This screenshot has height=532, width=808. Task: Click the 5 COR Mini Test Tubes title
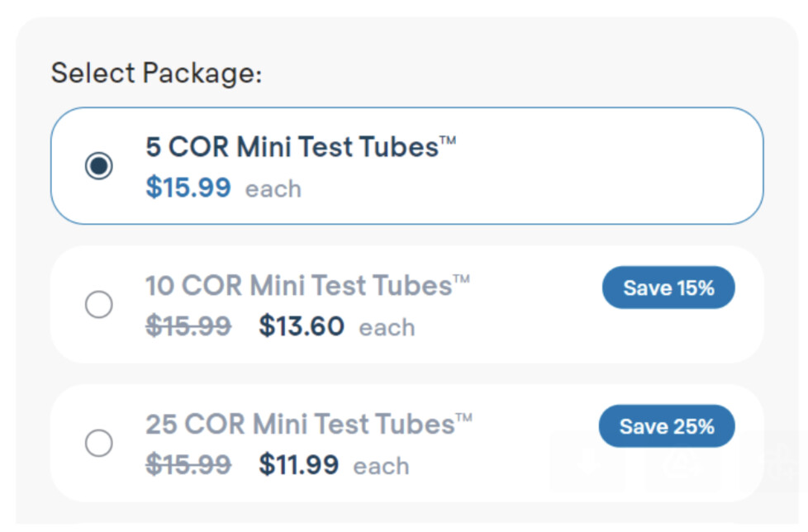click(301, 147)
